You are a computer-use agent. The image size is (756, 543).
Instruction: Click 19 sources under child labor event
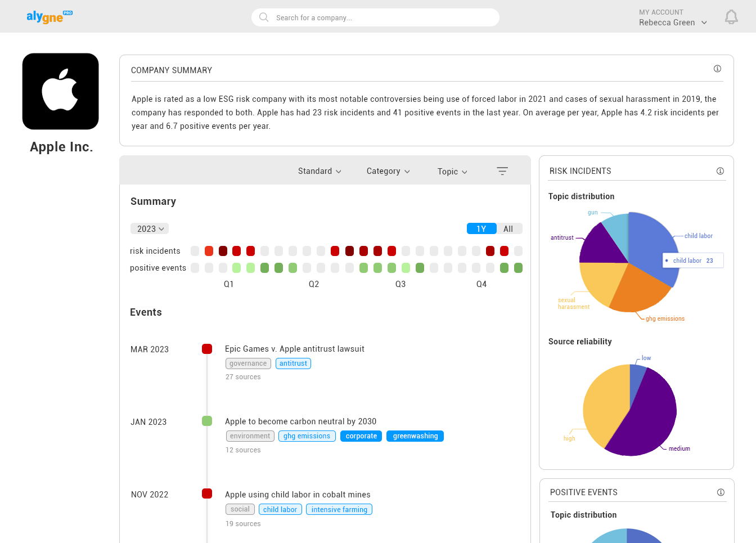click(243, 524)
